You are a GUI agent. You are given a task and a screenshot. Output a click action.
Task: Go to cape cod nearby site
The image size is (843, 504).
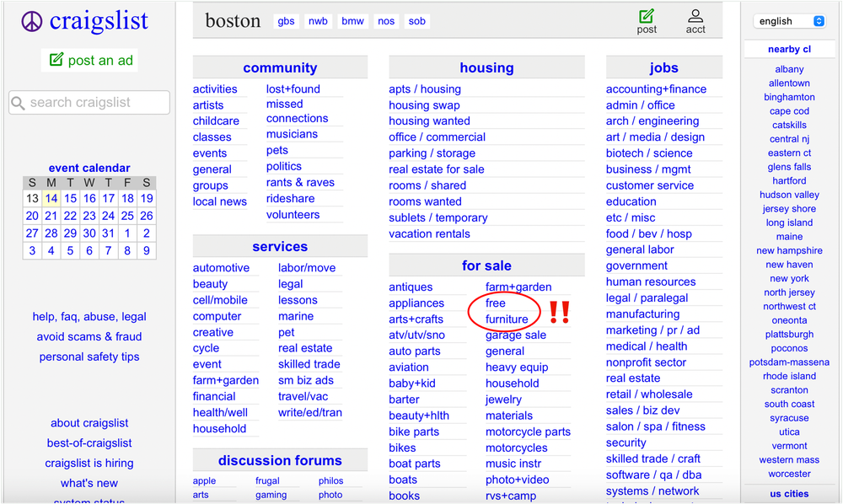pos(789,111)
